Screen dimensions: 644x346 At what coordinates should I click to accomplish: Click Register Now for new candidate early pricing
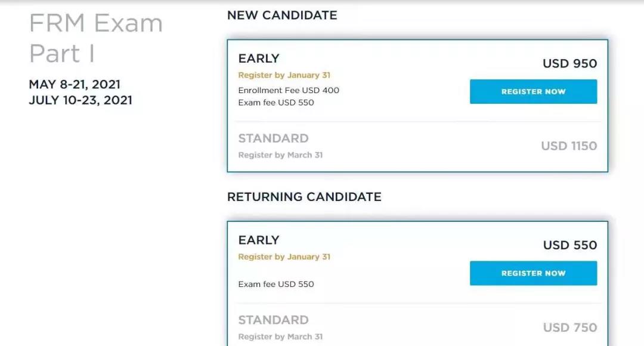(x=533, y=92)
